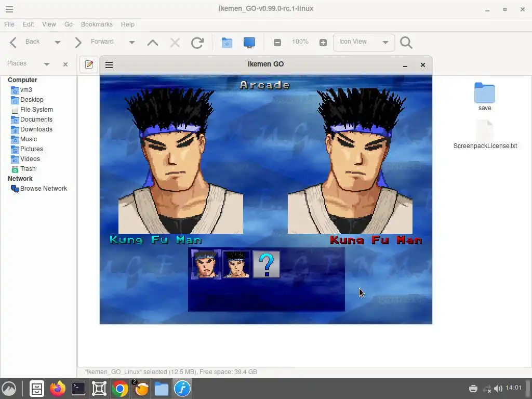Go Forward in file manager
Viewport: 532px width, 399px height.
click(x=95, y=42)
